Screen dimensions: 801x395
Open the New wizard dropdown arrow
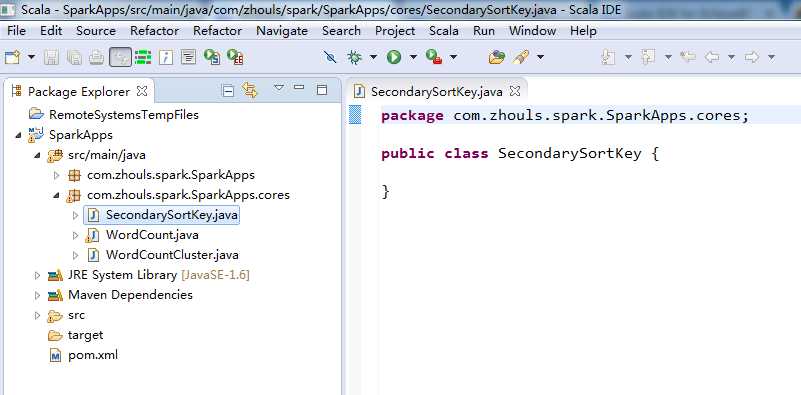(31, 57)
